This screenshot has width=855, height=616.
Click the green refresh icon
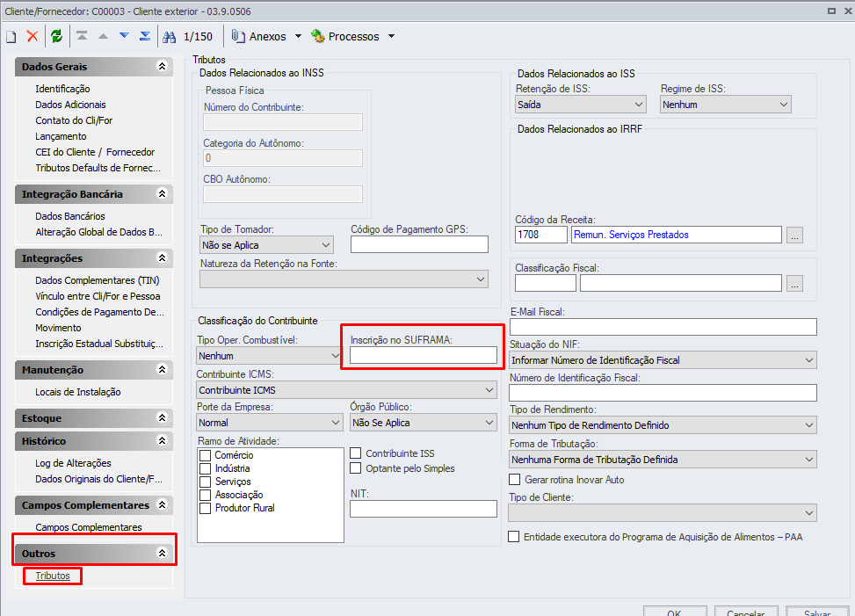point(56,37)
